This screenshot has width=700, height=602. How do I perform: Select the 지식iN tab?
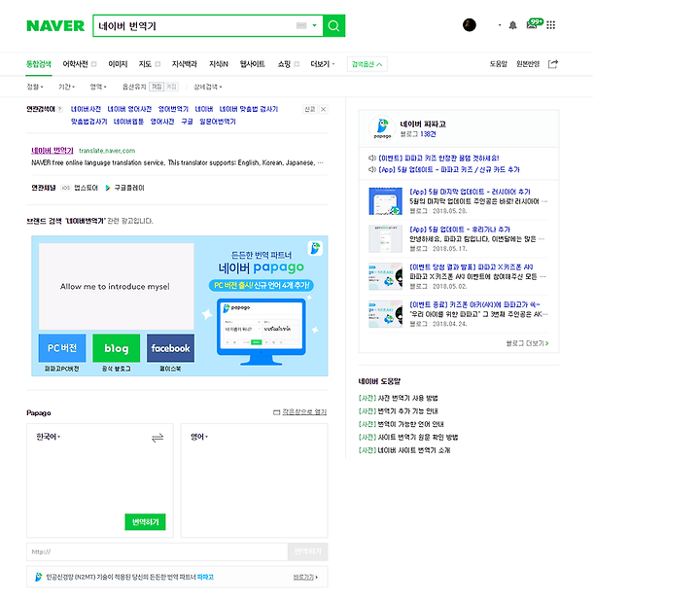pyautogui.click(x=219, y=64)
